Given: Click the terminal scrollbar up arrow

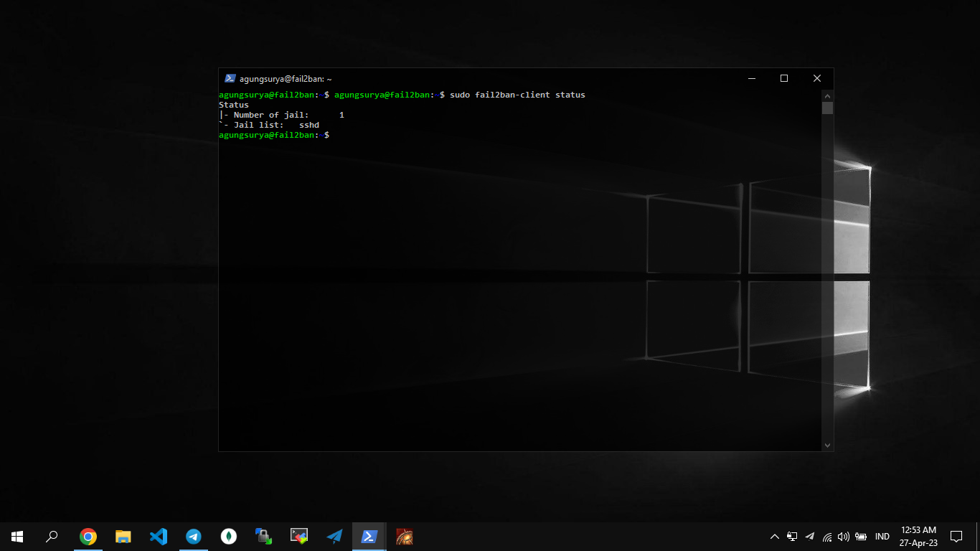Looking at the screenshot, I should click(x=827, y=95).
